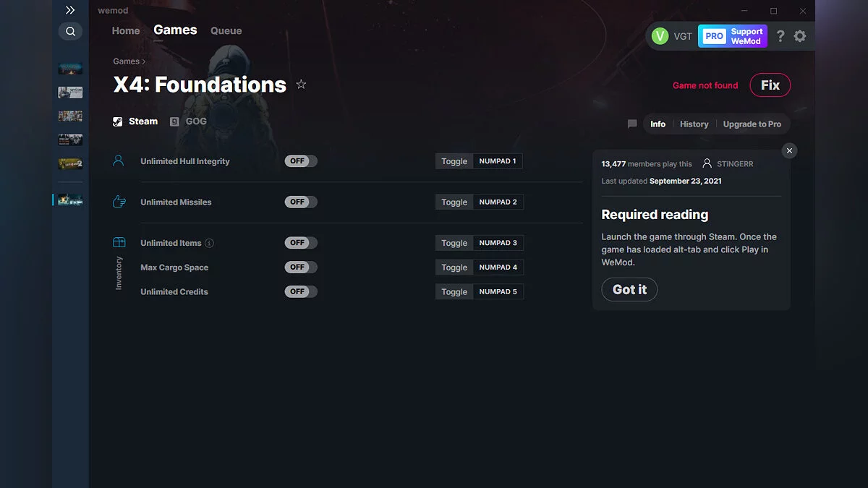Expand the sidebar with the double-chevron icon
868x488 pixels.
(69, 10)
